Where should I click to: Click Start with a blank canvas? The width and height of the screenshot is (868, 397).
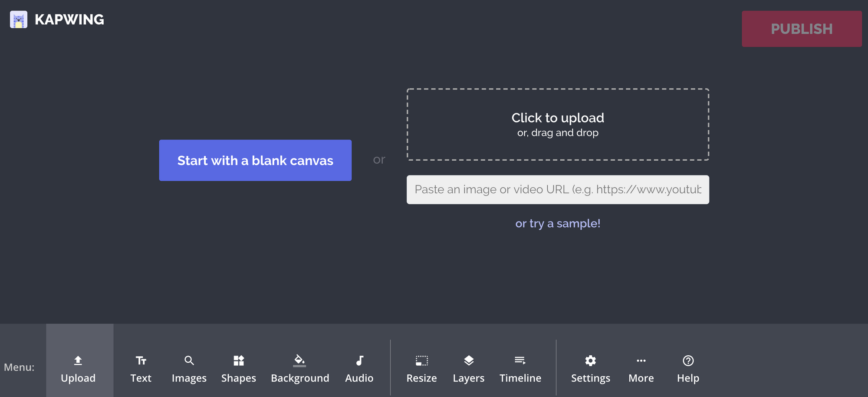coord(255,160)
